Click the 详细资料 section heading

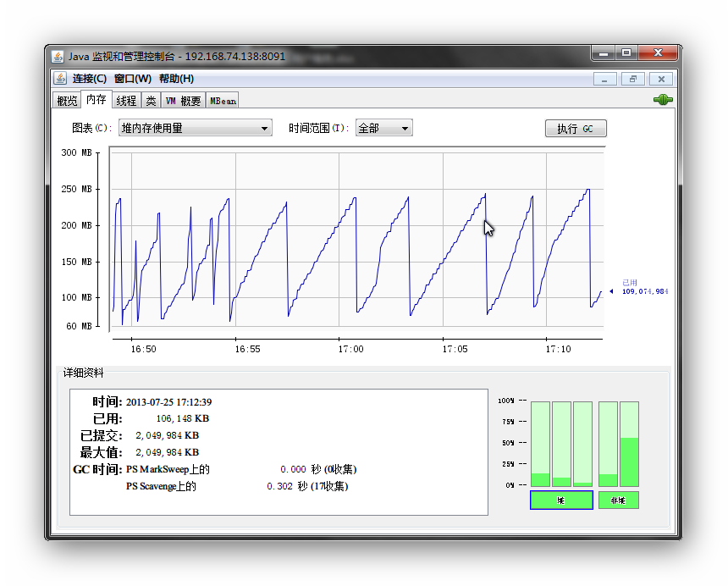[83, 373]
